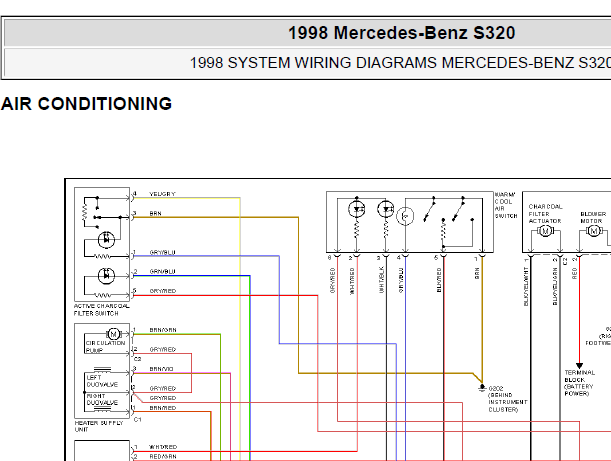The image size is (611, 461).
Task: Click "GRY/RED" label at filter switch pin 5
Action: [162, 291]
